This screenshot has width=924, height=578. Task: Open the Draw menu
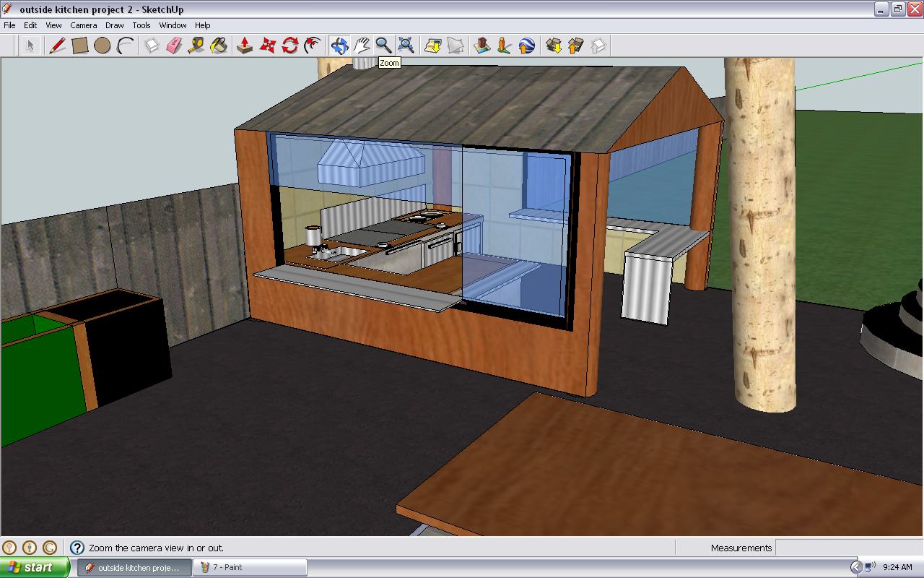115,25
